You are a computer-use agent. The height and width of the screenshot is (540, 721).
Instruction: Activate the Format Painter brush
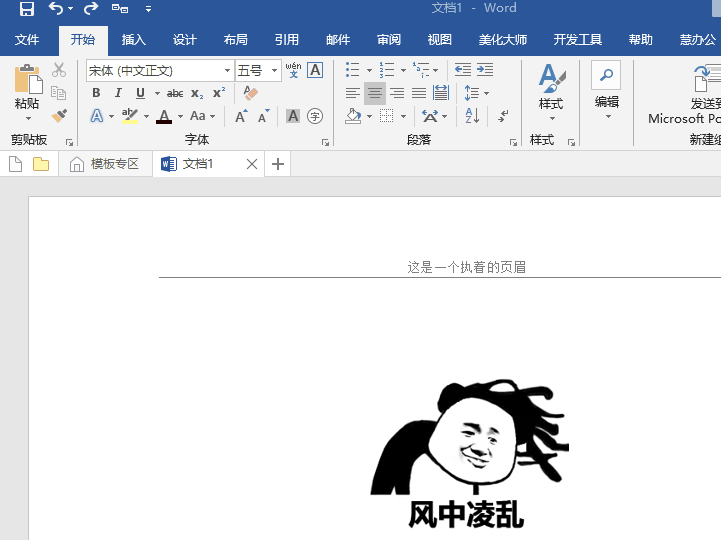pyautogui.click(x=59, y=115)
